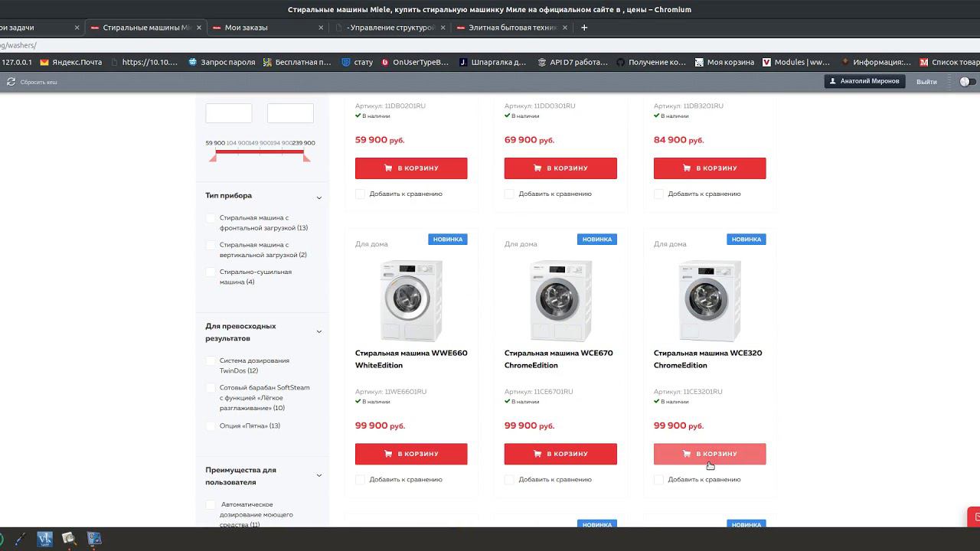Image resolution: width=980 pixels, height=551 pixels.
Task: Open Анатолий Миронов user profile button
Action: (864, 81)
